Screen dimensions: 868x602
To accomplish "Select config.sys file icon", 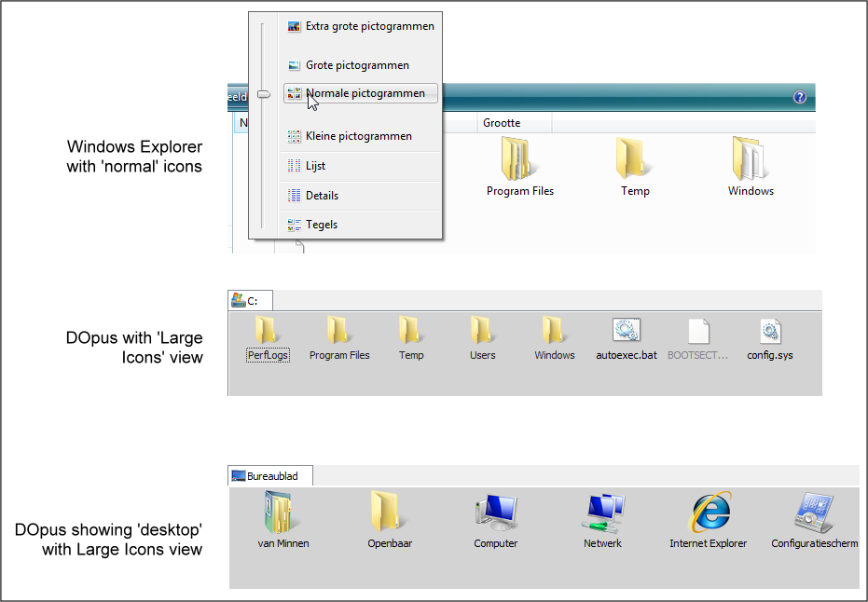I will pos(770,331).
